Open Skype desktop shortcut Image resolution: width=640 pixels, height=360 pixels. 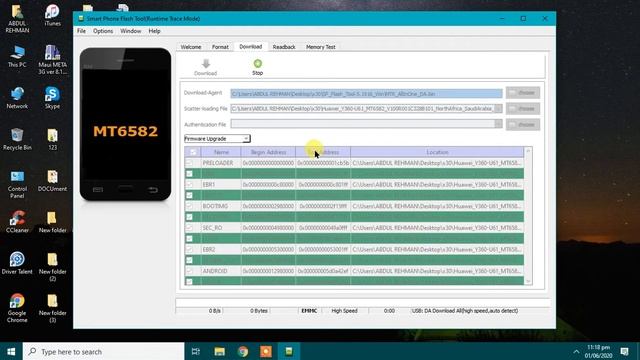click(52, 98)
